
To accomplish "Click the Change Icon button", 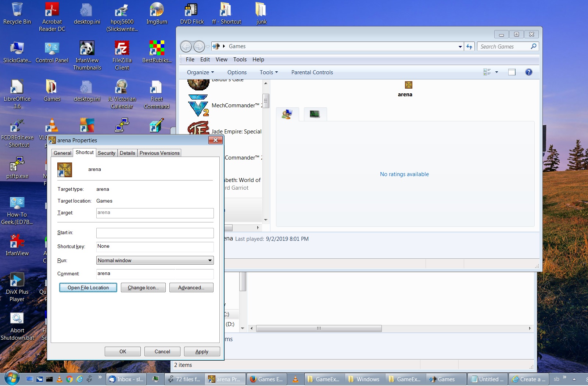I will coord(143,287).
